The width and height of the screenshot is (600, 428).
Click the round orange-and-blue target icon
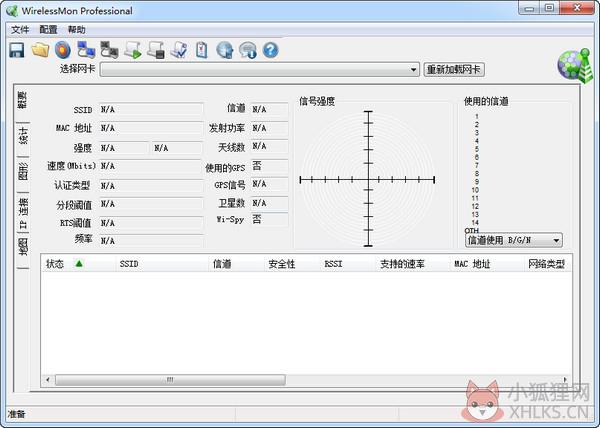63,50
